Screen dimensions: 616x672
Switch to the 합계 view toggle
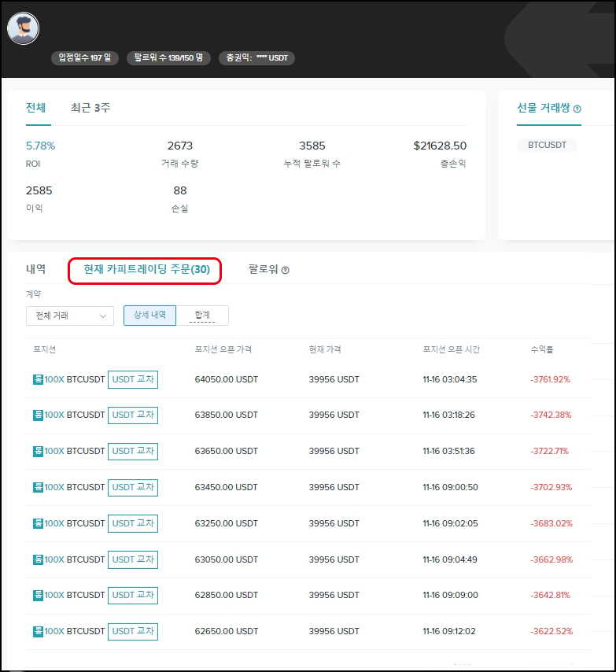point(202,315)
